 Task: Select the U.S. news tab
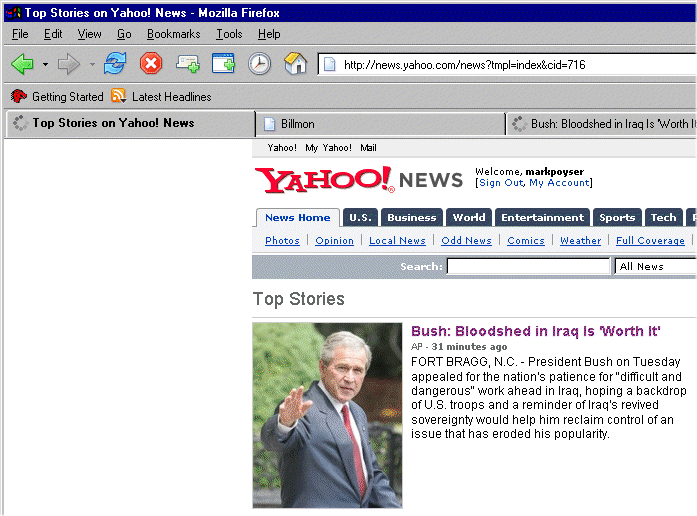pos(360,218)
